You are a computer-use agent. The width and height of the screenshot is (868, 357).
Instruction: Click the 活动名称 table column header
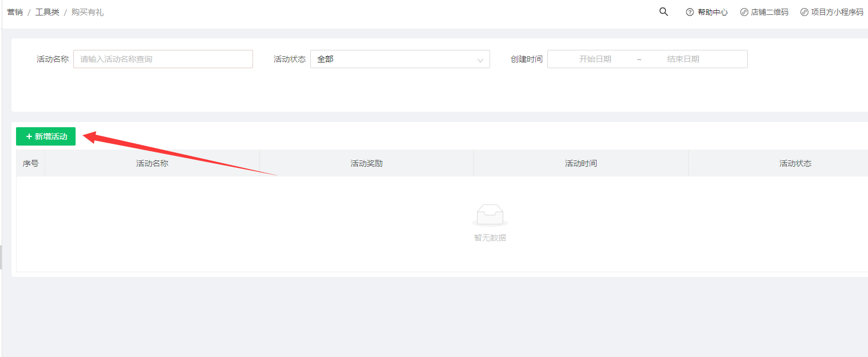152,163
